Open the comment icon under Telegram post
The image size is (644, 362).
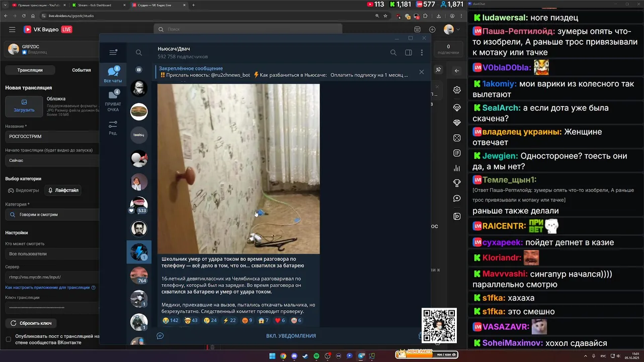(160, 336)
